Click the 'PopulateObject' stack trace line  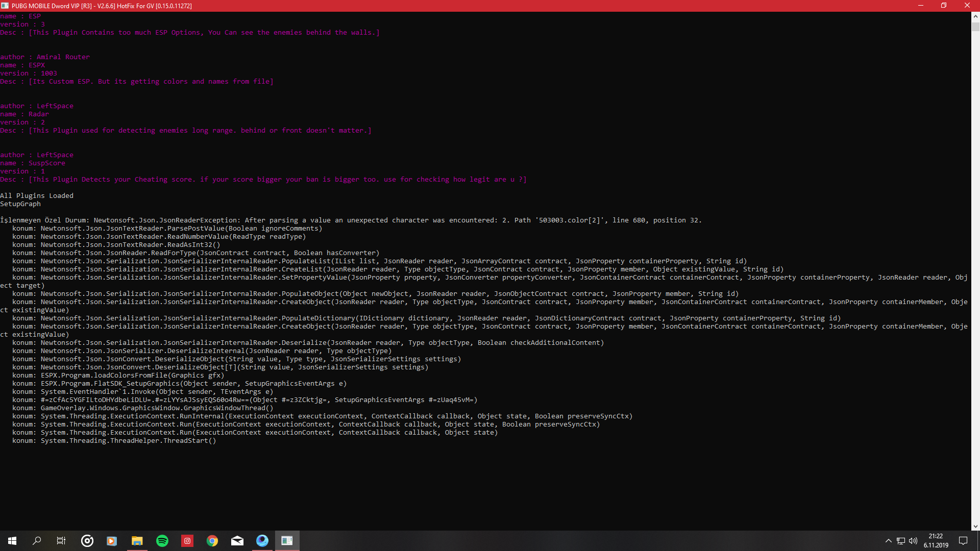coord(376,294)
